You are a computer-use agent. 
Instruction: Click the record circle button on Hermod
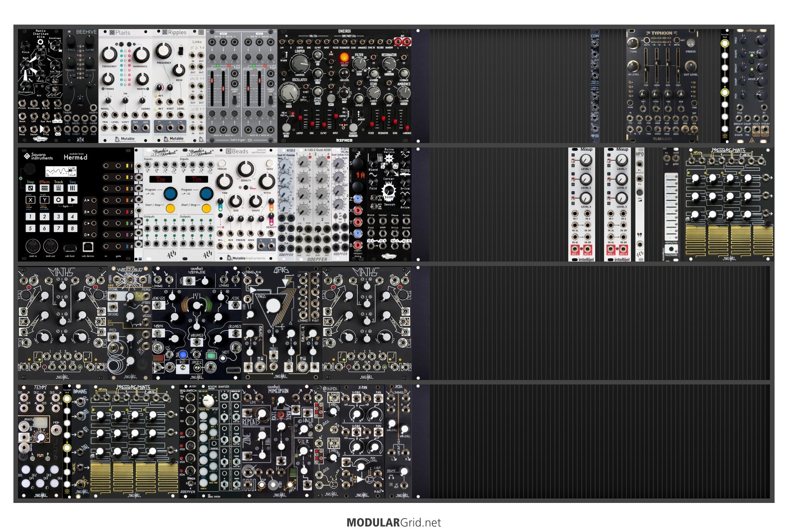[x=59, y=200]
